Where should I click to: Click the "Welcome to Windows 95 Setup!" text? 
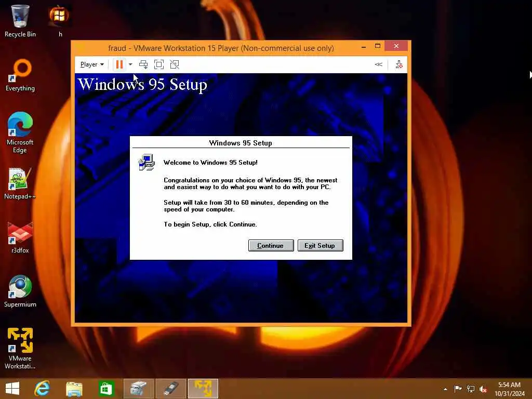coord(210,163)
